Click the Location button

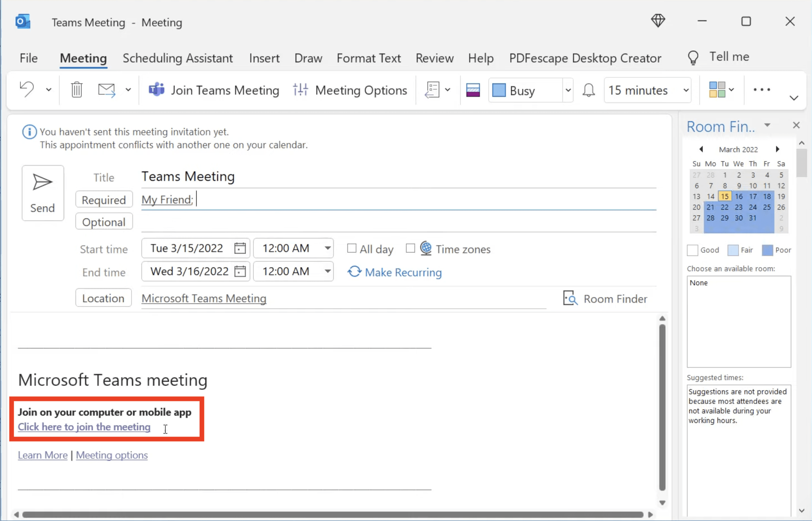pyautogui.click(x=103, y=298)
